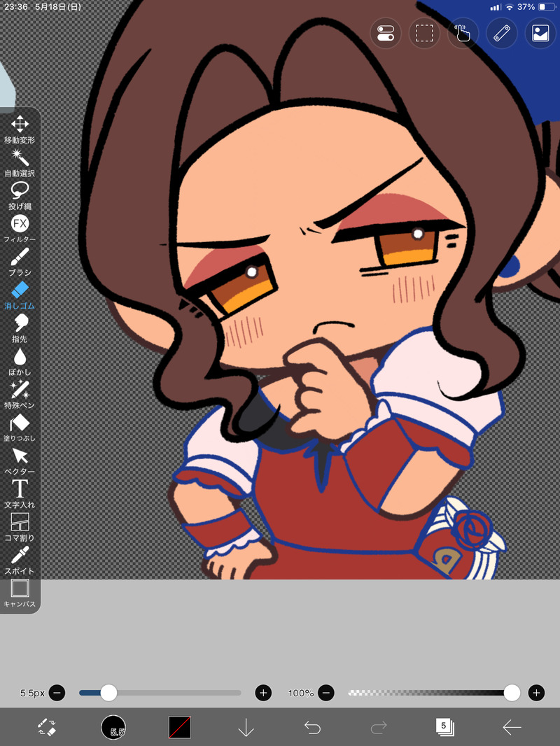Select the コマ割り frame divider tool
The height and width of the screenshot is (746, 560).
[x=20, y=527]
